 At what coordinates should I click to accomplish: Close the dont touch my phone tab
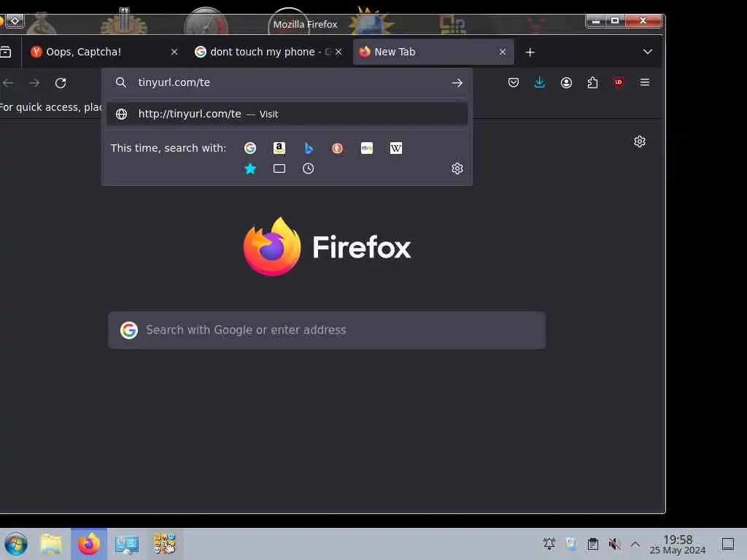(338, 52)
